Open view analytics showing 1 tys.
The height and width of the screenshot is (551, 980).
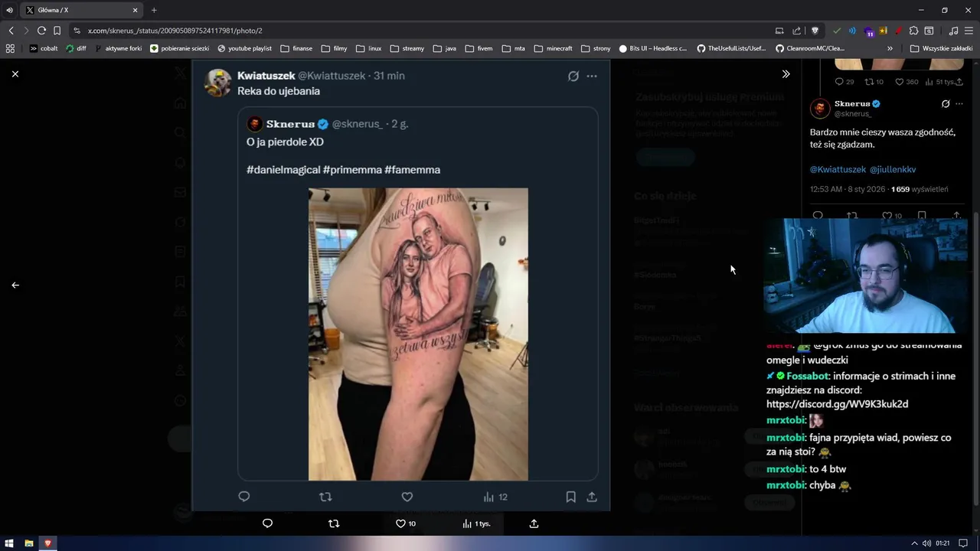(x=476, y=523)
